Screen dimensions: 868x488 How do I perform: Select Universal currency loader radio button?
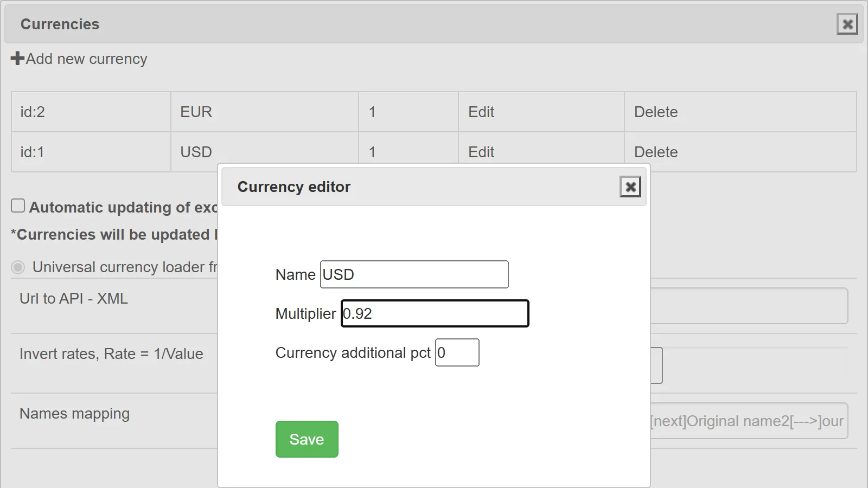tap(18, 267)
